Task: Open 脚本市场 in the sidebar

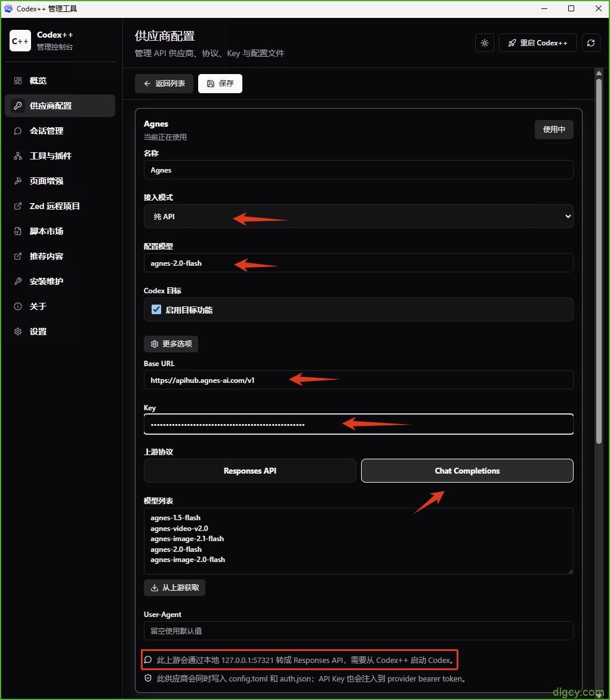Action: click(x=60, y=231)
